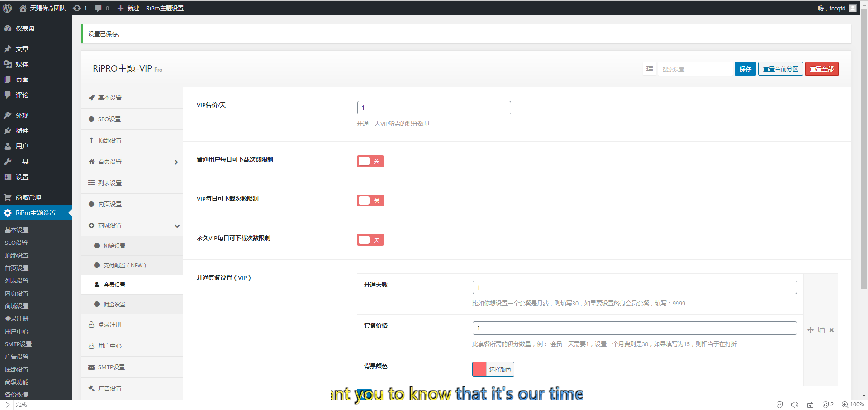
Task: Remove the VIP package with X icon
Action: [831, 330]
